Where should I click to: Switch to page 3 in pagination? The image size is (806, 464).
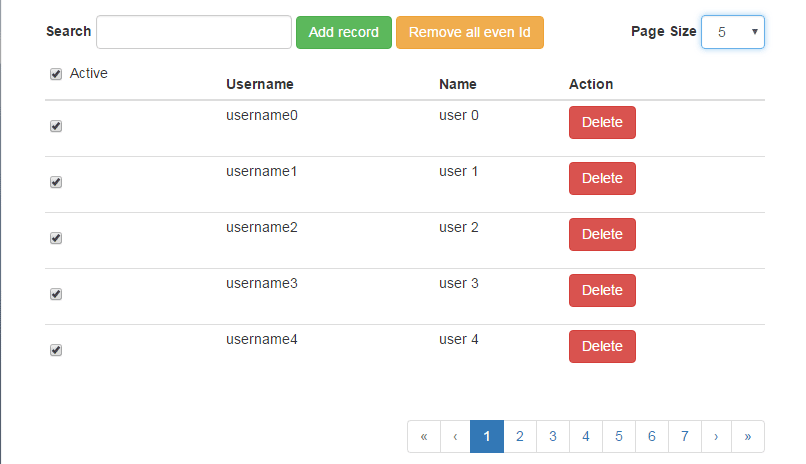553,436
